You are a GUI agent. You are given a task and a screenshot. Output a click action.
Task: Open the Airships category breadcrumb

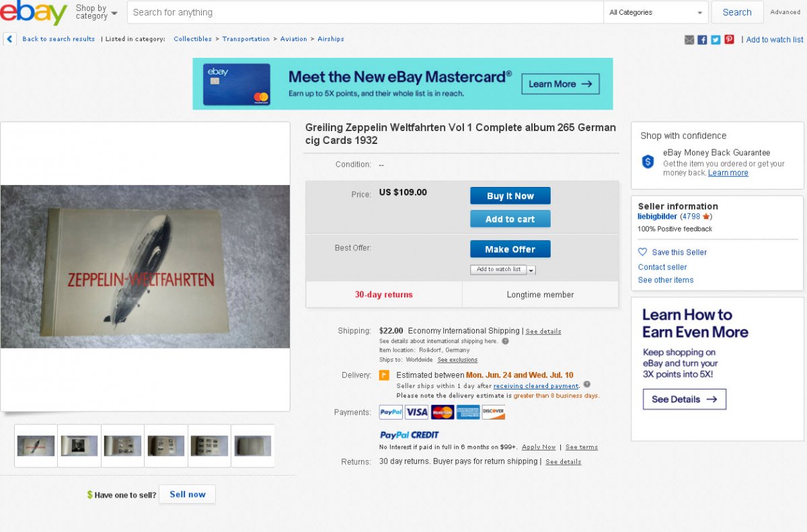click(x=331, y=39)
